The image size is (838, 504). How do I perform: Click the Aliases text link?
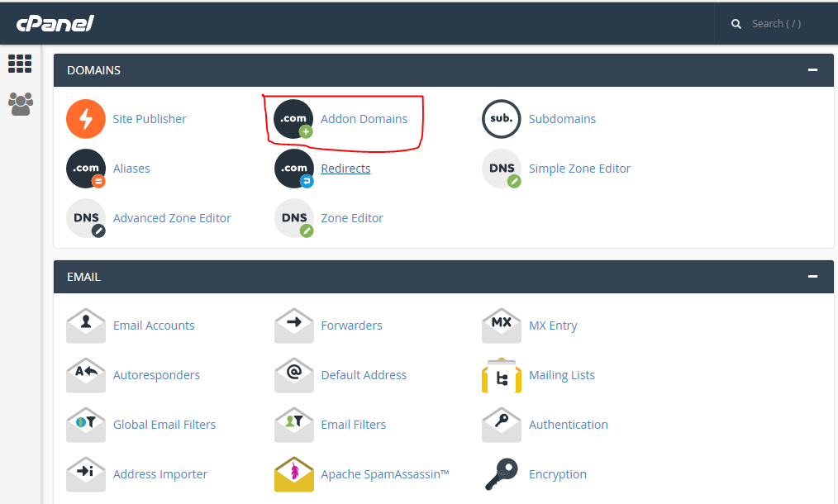tap(131, 169)
